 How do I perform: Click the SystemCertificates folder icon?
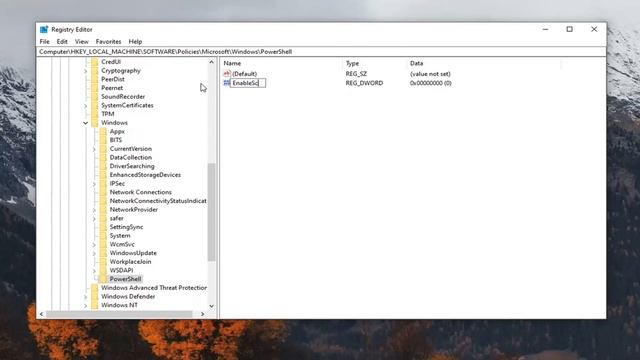95,105
